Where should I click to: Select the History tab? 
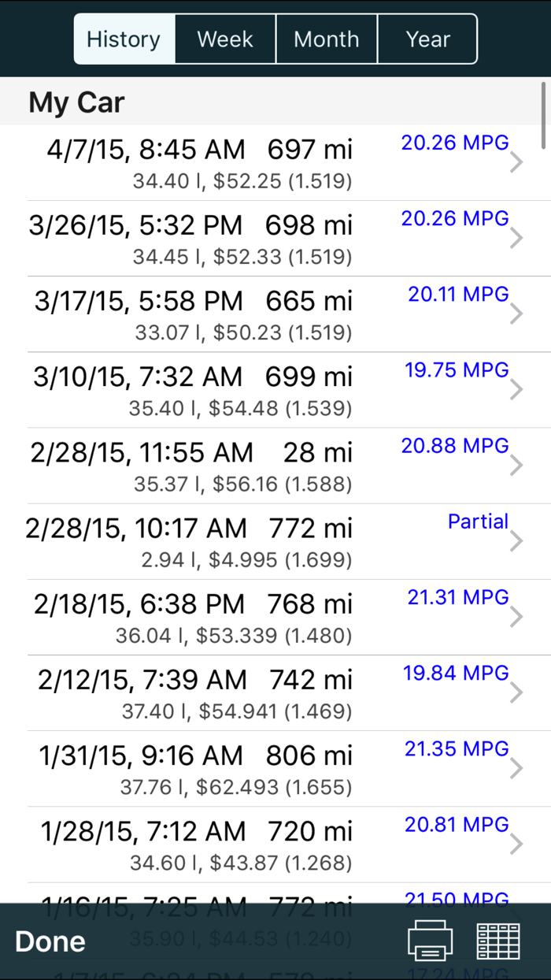point(124,39)
